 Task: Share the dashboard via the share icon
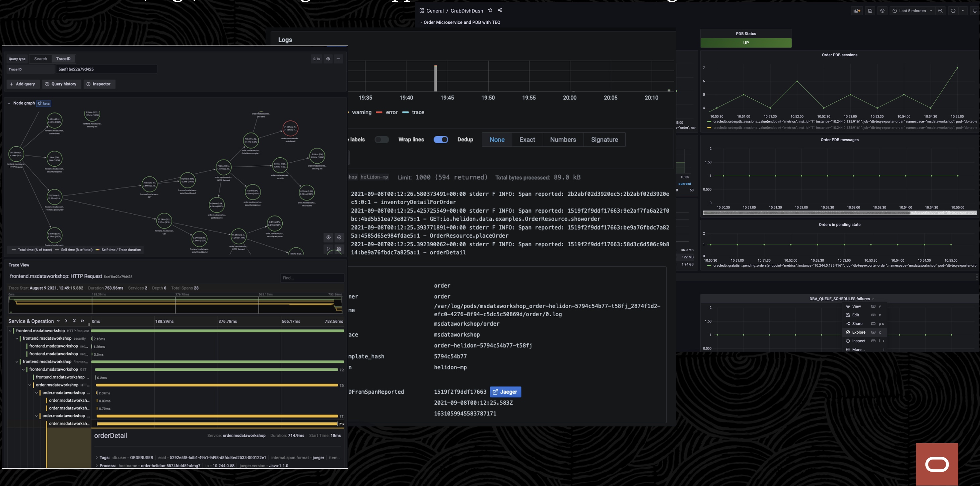[499, 10]
